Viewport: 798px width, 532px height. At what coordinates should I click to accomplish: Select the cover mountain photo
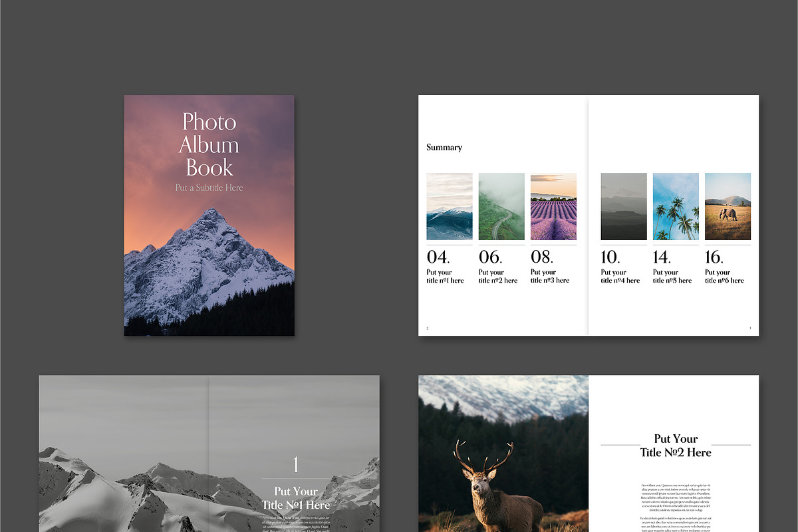[x=209, y=215]
